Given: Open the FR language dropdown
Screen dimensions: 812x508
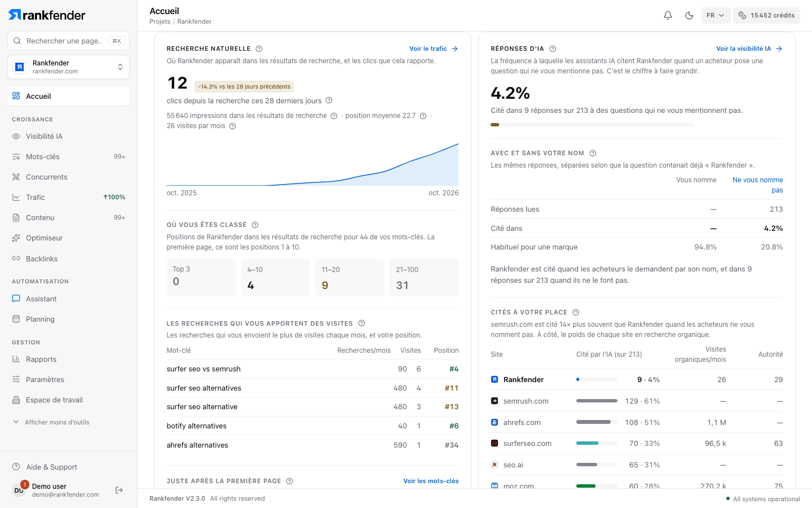Looking at the screenshot, I should 716,15.
